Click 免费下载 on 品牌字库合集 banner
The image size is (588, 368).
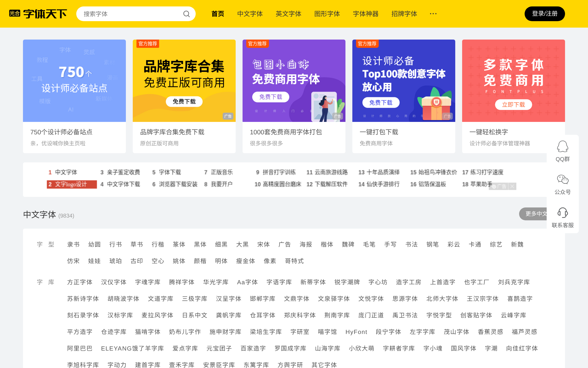(184, 101)
